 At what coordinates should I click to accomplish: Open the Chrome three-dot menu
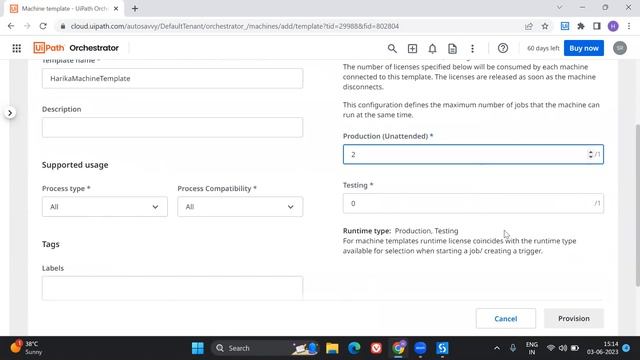[629, 26]
